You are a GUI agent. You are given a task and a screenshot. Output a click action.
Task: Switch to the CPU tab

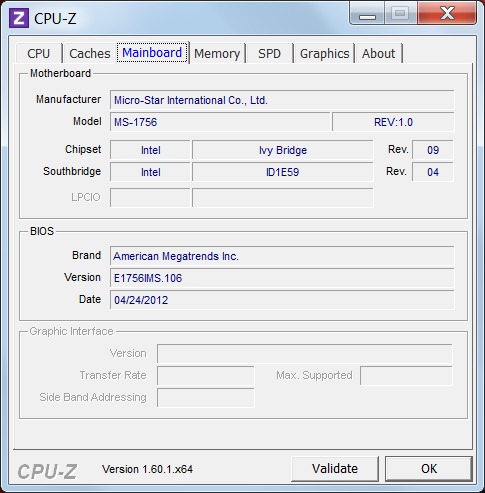pos(39,53)
